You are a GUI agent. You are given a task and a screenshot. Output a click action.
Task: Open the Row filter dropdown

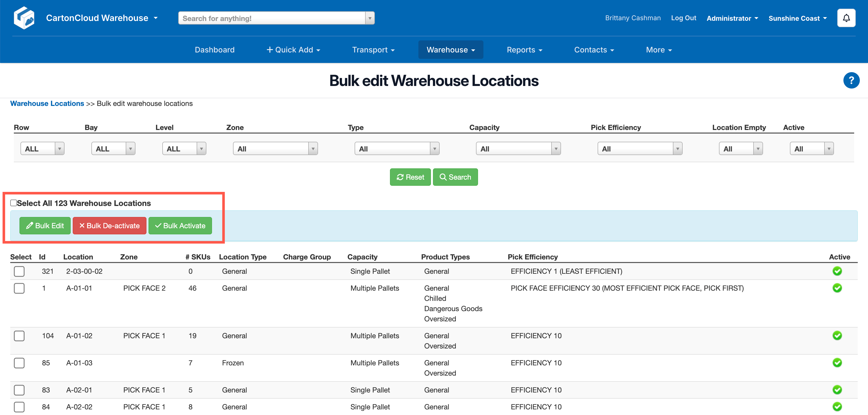click(42, 148)
